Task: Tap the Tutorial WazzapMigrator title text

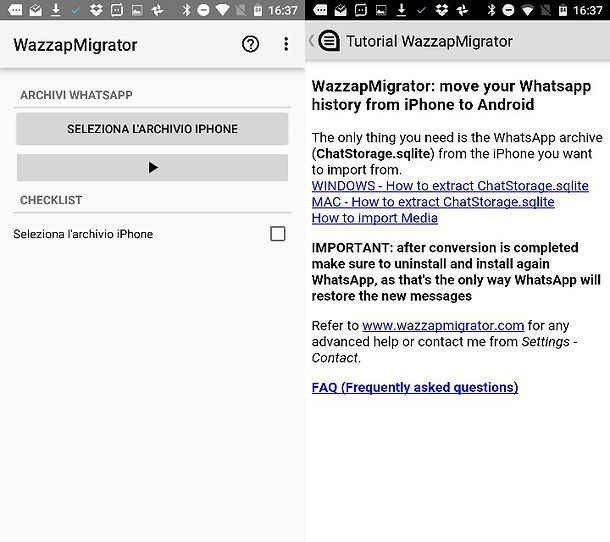Action: pyautogui.click(x=429, y=41)
